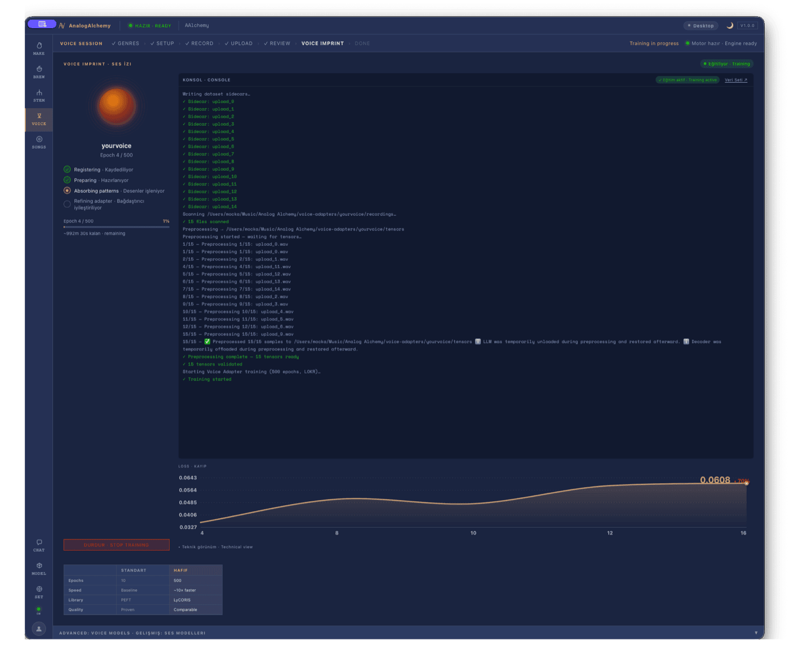The image size is (789, 672).
Task: Select the Voice sidebar icon
Action: 39,119
